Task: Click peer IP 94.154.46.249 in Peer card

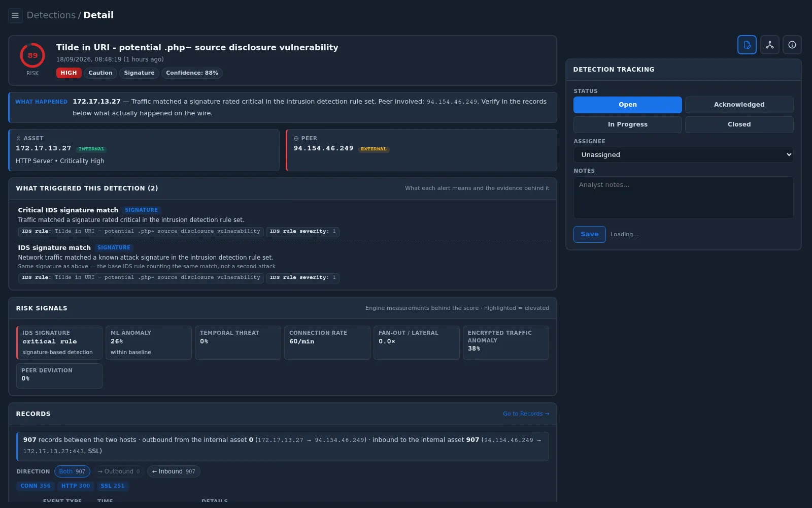Action: pyautogui.click(x=324, y=148)
